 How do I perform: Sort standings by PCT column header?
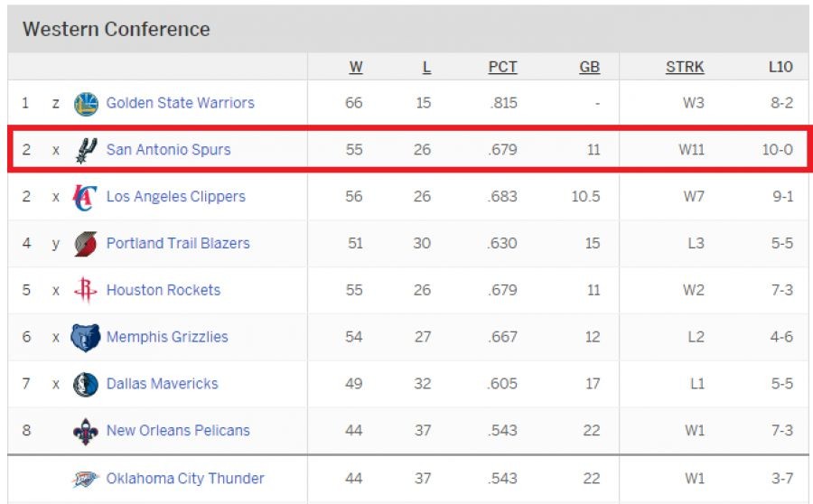[x=502, y=67]
